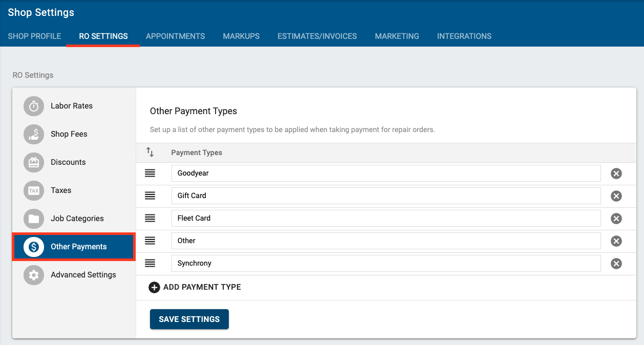Click the Other Payment Types heading

(x=194, y=111)
